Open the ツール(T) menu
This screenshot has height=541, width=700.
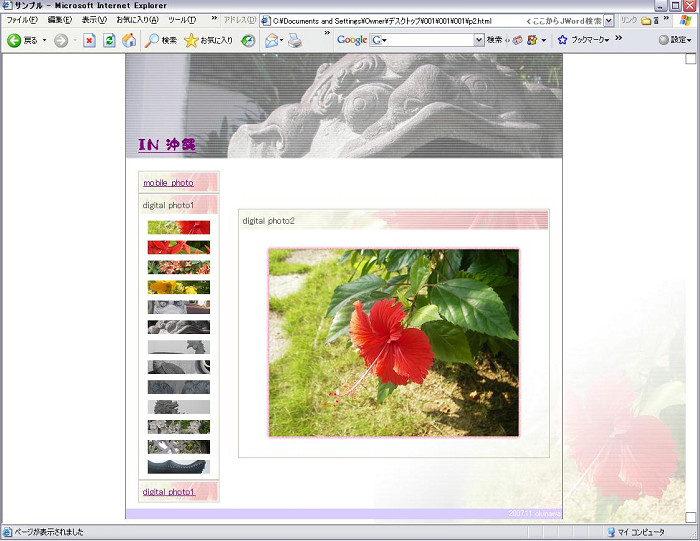pos(182,20)
